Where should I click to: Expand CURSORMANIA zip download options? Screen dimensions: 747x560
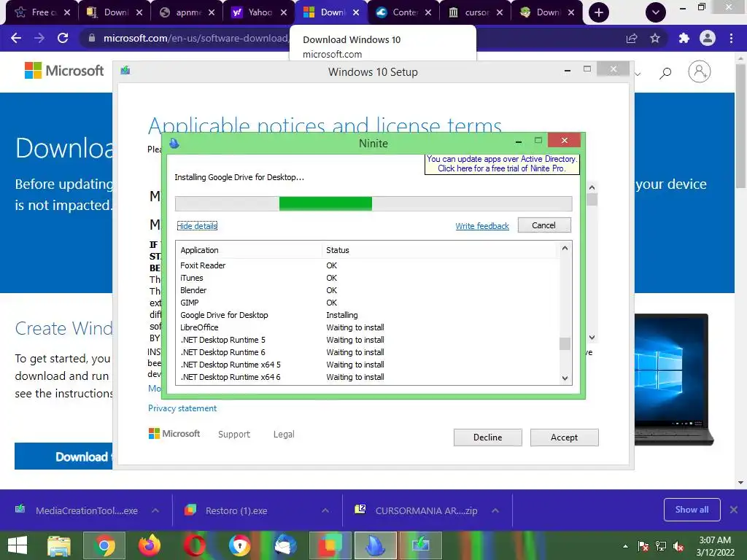495,510
